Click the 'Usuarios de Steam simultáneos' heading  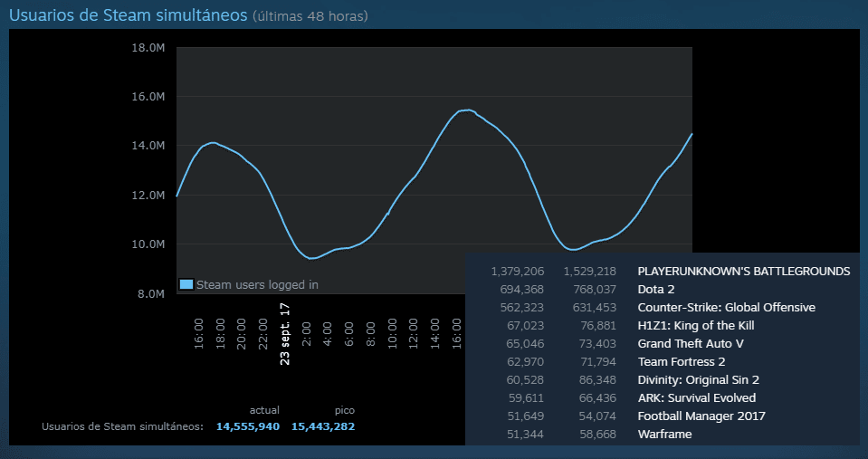[x=128, y=15]
